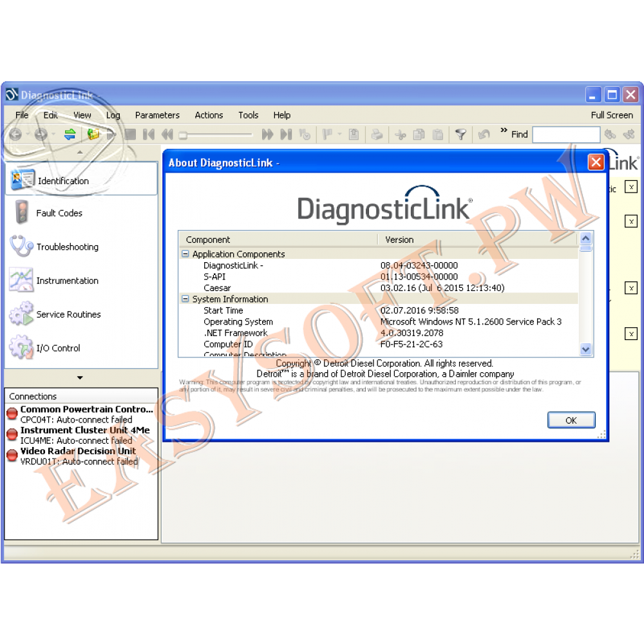644x644 pixels.
Task: Click the Version column header
Action: [478, 240]
